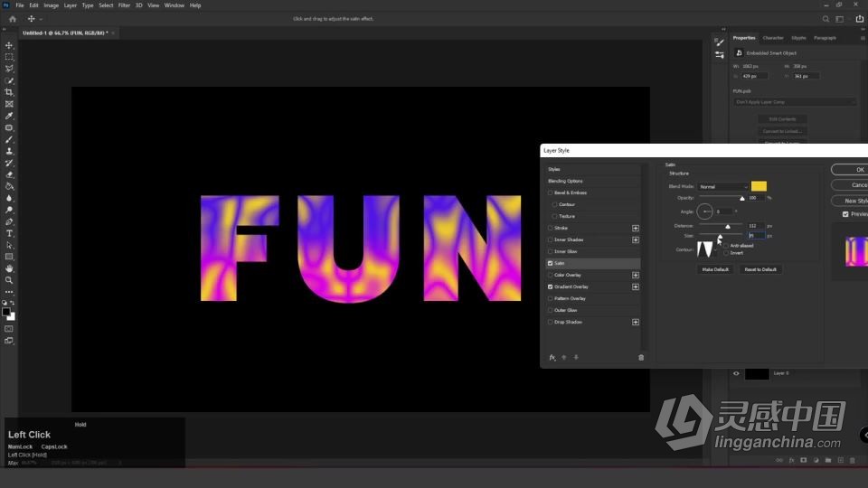Enable the Inner Shadow checkbox

coord(551,239)
